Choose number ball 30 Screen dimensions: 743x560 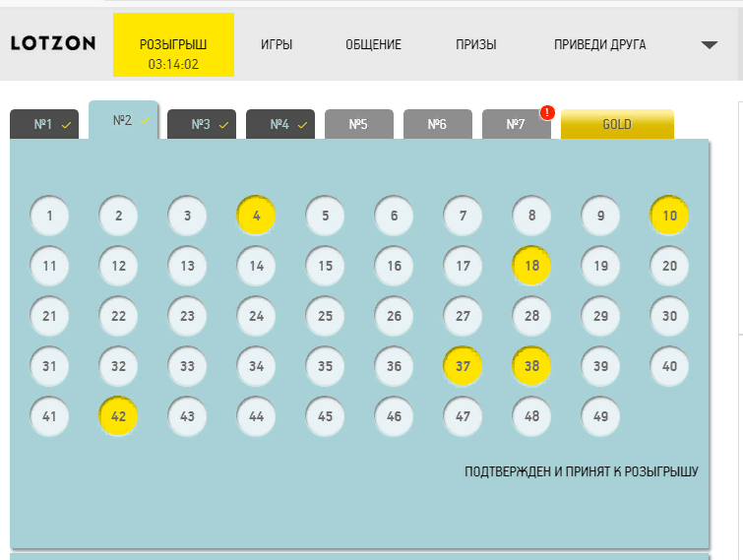pyautogui.click(x=669, y=316)
